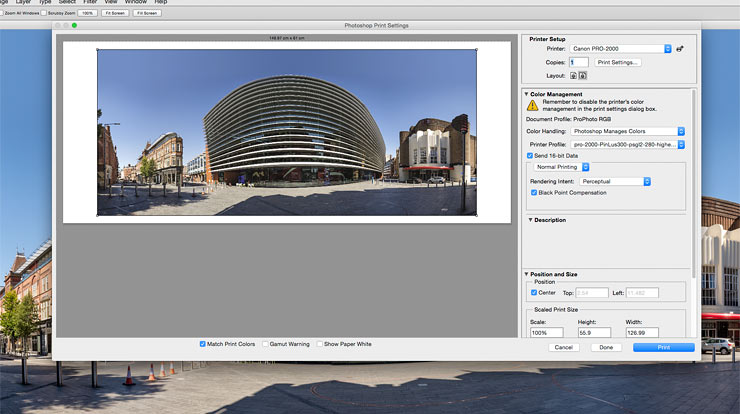740x414 pixels.
Task: Enable Gamut Warning checkbox
Action: coord(265,344)
